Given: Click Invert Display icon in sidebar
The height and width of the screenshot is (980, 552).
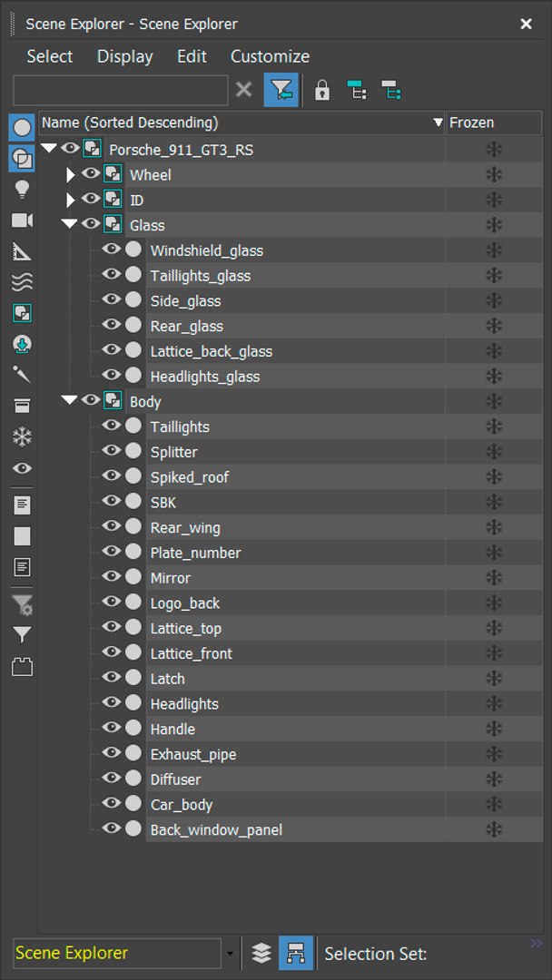Looking at the screenshot, I should [23, 567].
